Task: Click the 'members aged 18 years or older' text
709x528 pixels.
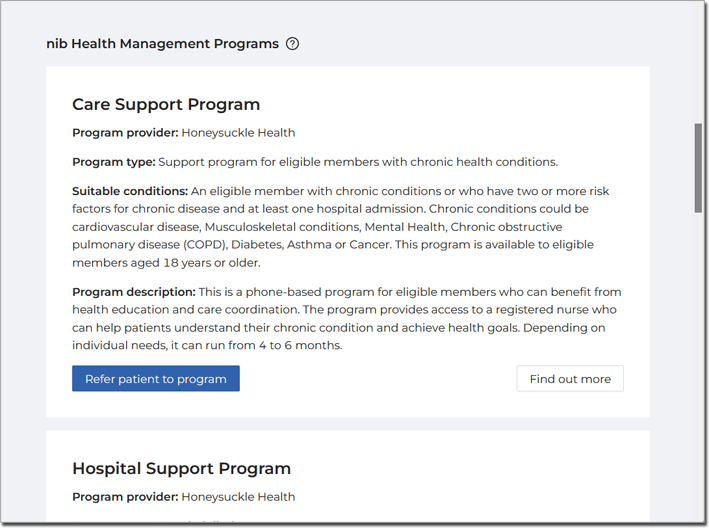Action: (x=166, y=263)
